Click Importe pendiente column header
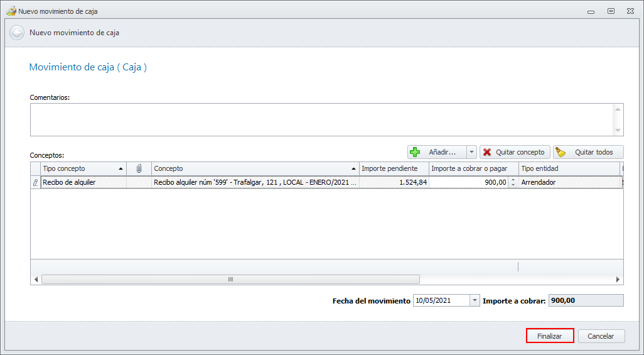 [394, 168]
